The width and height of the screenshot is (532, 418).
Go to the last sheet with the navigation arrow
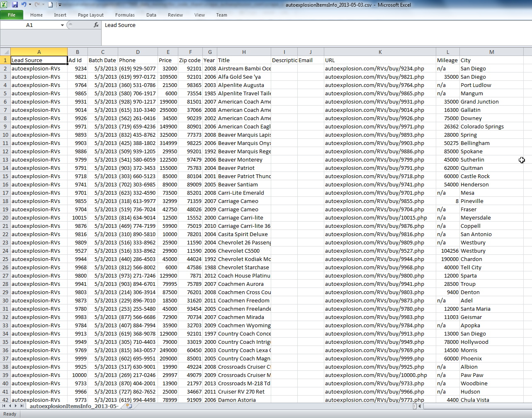click(x=22, y=406)
